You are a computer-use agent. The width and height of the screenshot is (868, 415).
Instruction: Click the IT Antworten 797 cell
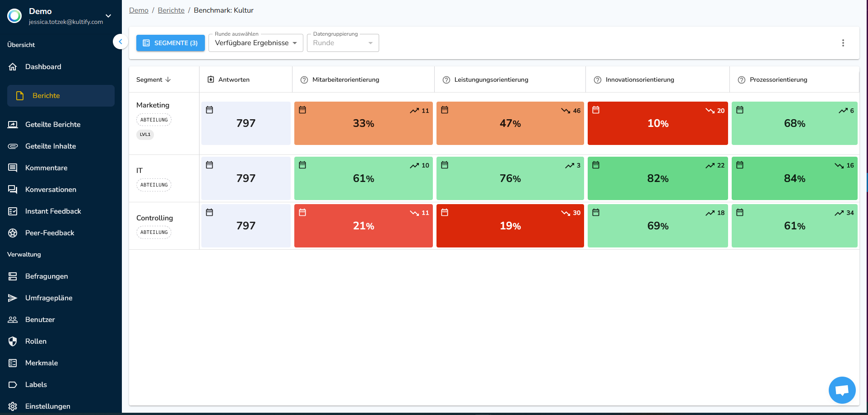coord(246,178)
